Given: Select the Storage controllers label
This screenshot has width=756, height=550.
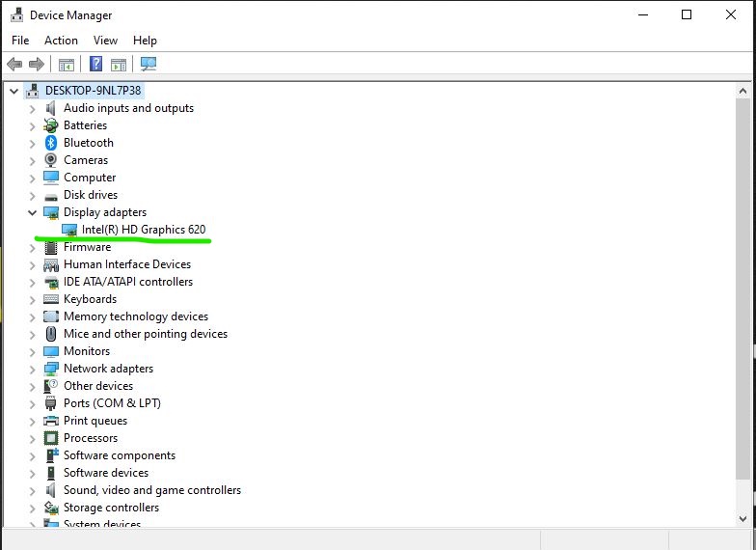Looking at the screenshot, I should (112, 508).
